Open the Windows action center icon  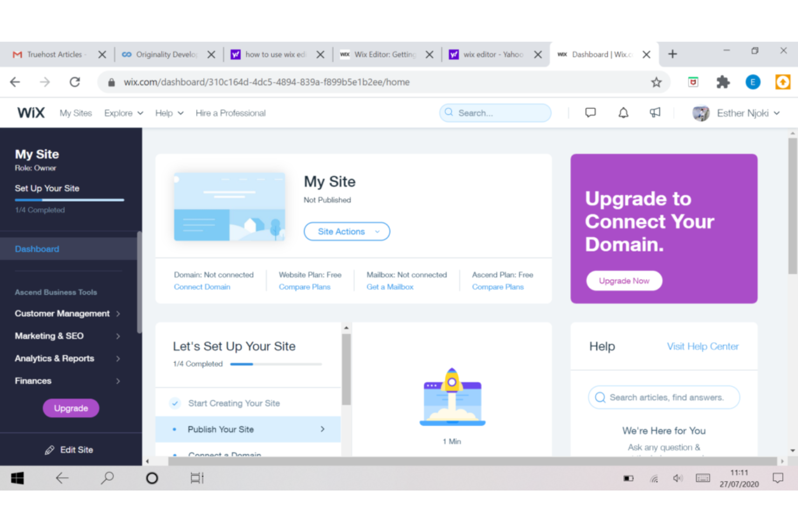[x=778, y=478]
